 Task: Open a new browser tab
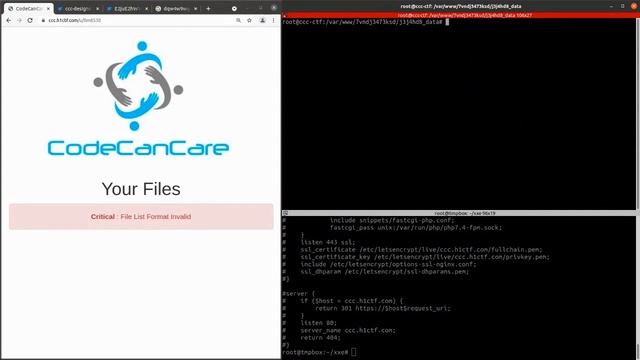pyautogui.click(x=208, y=9)
